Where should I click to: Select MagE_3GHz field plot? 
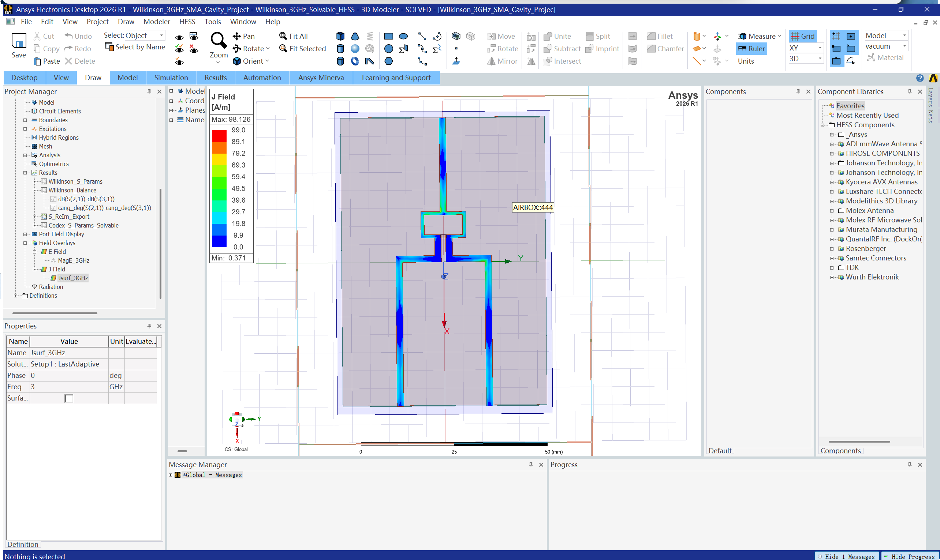74,261
